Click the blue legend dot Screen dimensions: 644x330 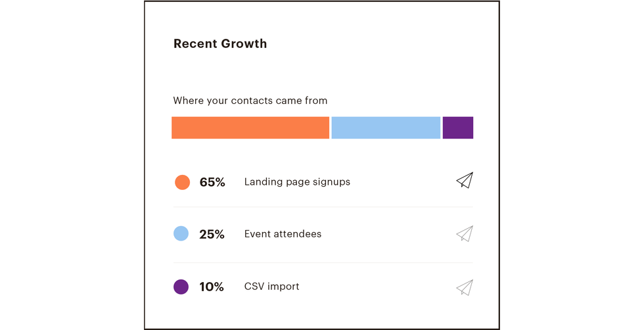point(181,233)
